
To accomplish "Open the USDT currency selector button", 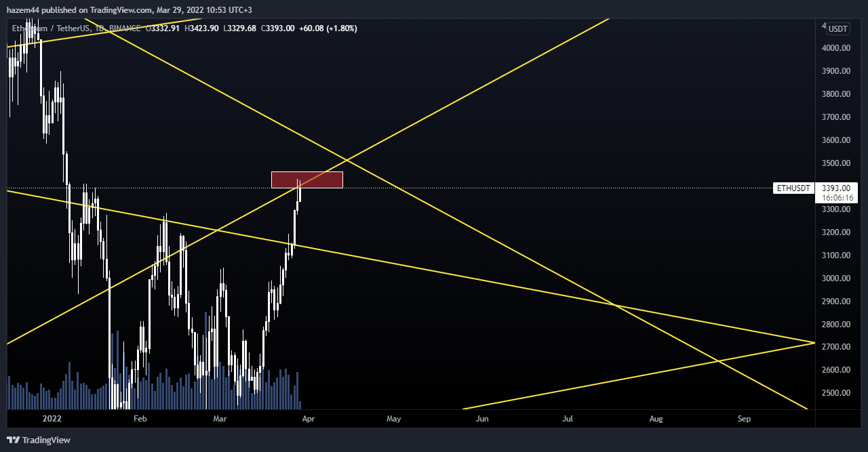I will [838, 28].
